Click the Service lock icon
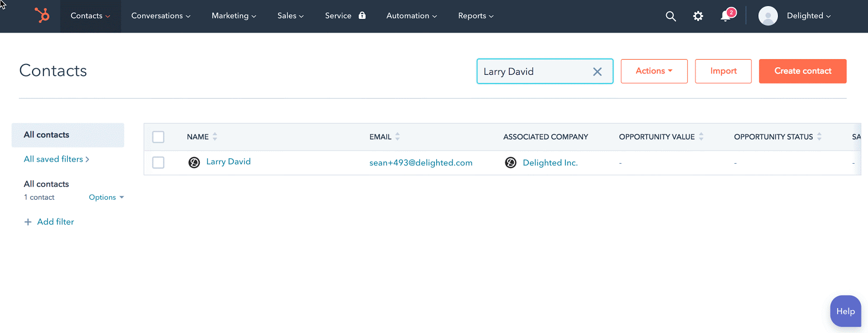 coord(362,15)
